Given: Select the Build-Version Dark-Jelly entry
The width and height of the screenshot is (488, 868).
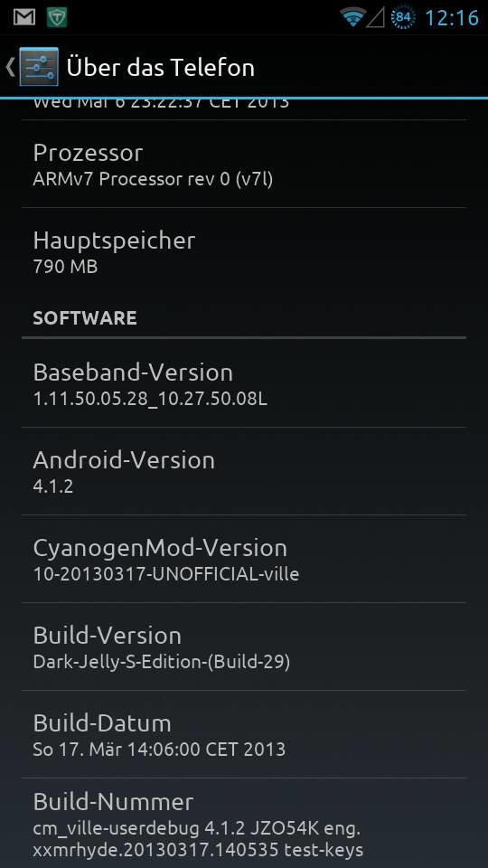Looking at the screenshot, I should tap(244, 646).
